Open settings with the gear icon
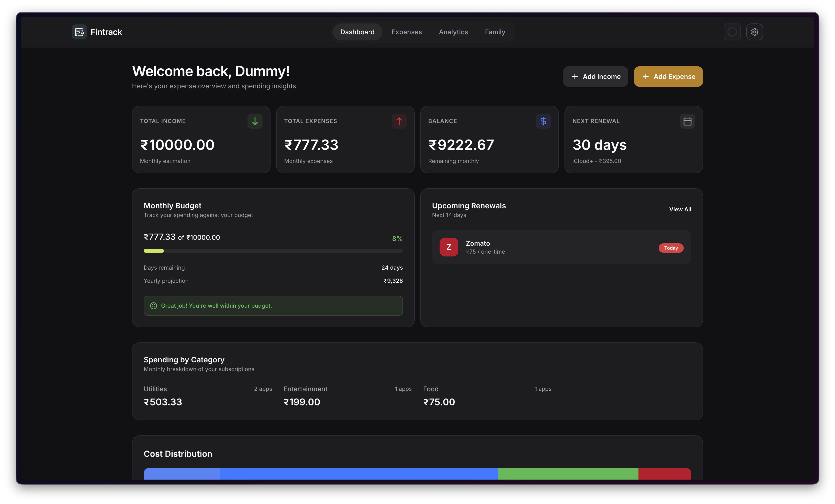The height and width of the screenshot is (504, 835). click(x=754, y=32)
